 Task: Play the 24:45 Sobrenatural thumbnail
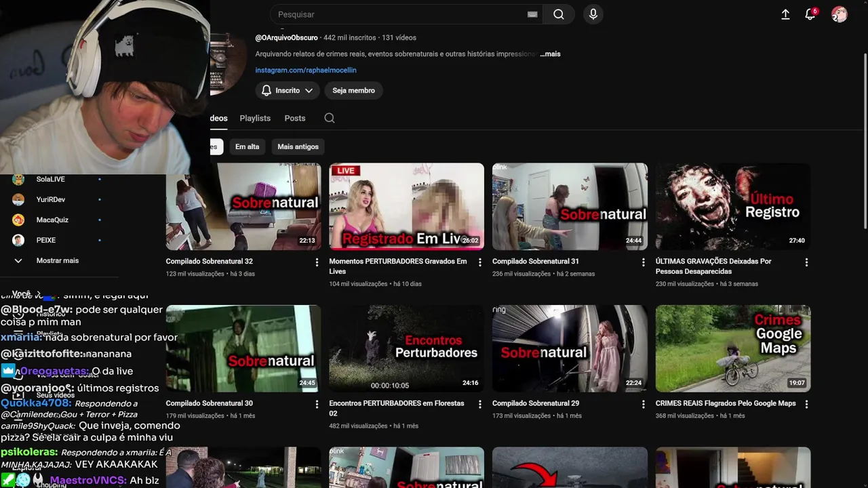coord(243,348)
